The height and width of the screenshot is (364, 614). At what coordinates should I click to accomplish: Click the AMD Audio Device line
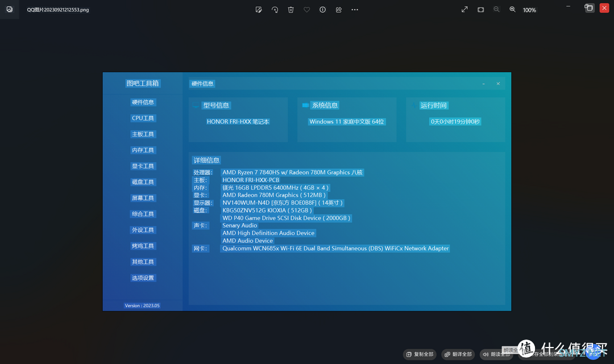247,241
